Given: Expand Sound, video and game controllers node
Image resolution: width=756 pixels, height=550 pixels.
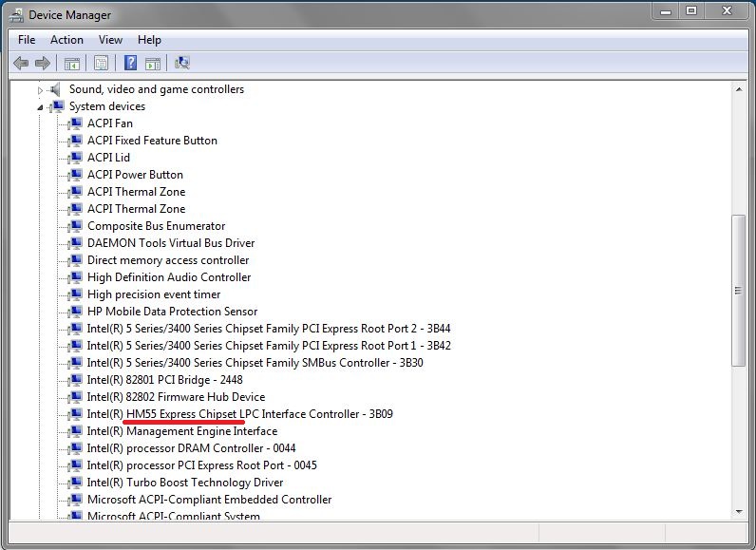Looking at the screenshot, I should point(40,89).
